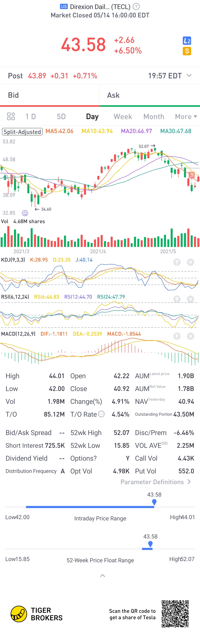
Task: Toggle the Split-Adjusted option
Action: click(x=22, y=132)
